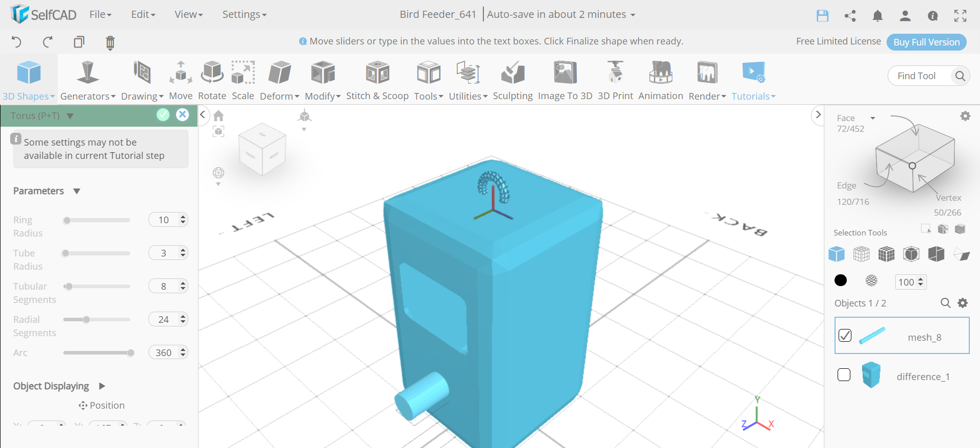This screenshot has height=448, width=980.
Task: Click the Copy object icon
Action: coord(79,42)
